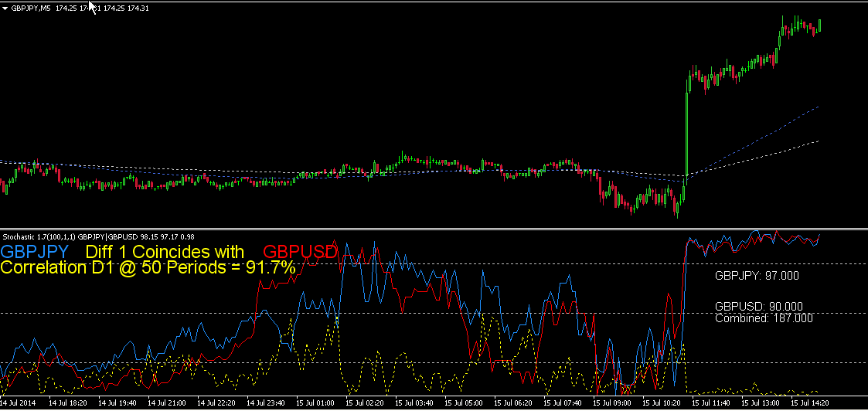Click the '14 Jul 2014' time axis label
Viewport: 868px width, 411px height.
click(19, 403)
